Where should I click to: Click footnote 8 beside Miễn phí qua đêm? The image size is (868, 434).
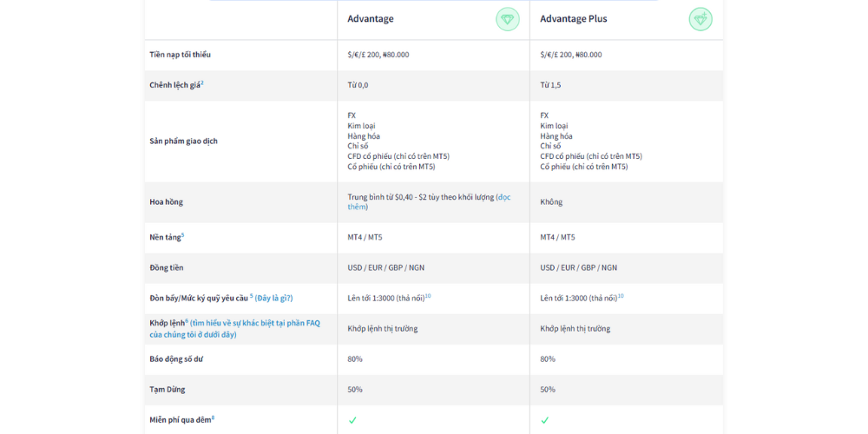(213, 418)
